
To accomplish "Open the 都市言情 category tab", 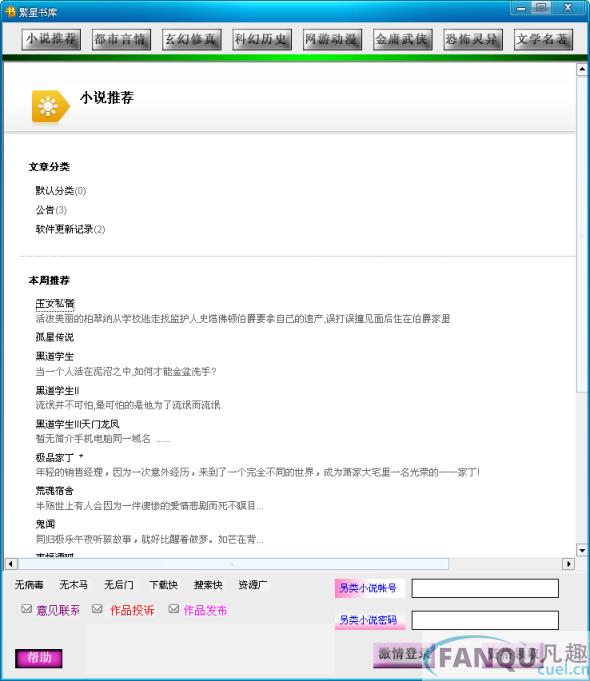I will click(121, 40).
